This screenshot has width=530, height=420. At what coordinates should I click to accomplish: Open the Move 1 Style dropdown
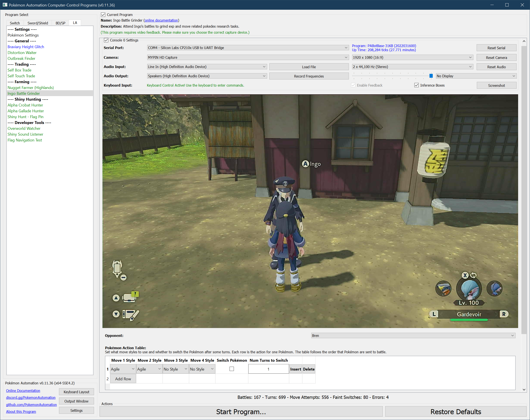(123, 369)
